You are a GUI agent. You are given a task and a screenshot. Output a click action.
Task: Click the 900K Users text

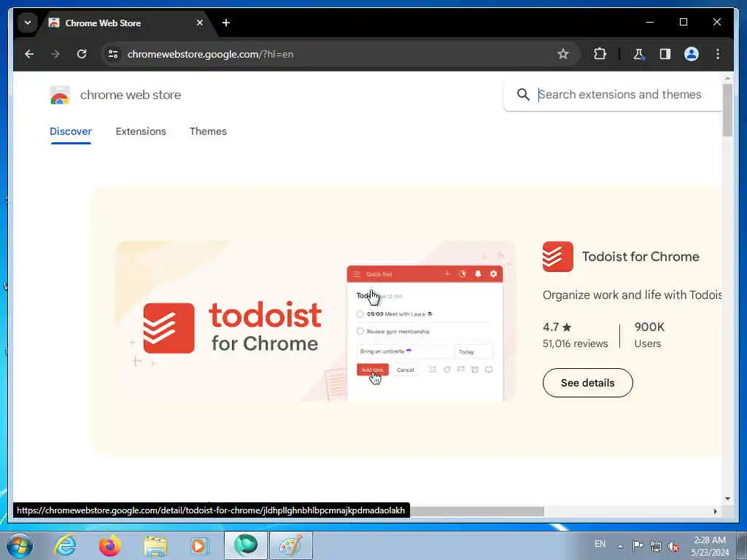(x=649, y=335)
